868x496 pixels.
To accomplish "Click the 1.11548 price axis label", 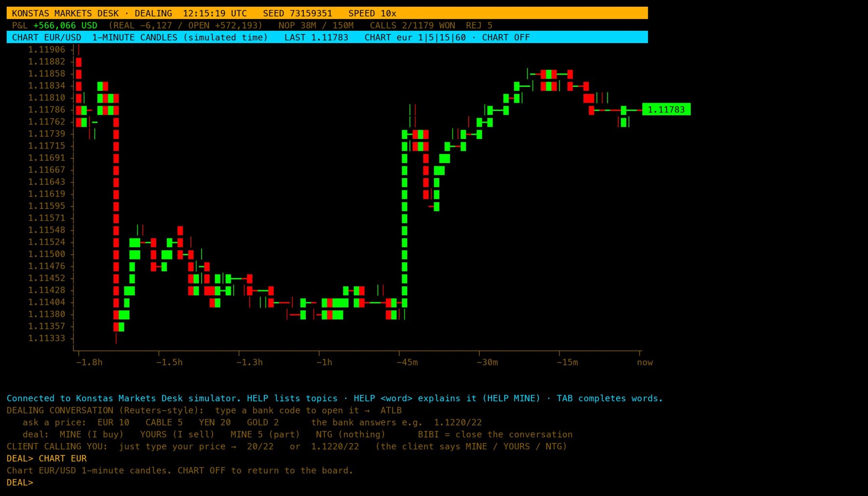I will tap(46, 230).
